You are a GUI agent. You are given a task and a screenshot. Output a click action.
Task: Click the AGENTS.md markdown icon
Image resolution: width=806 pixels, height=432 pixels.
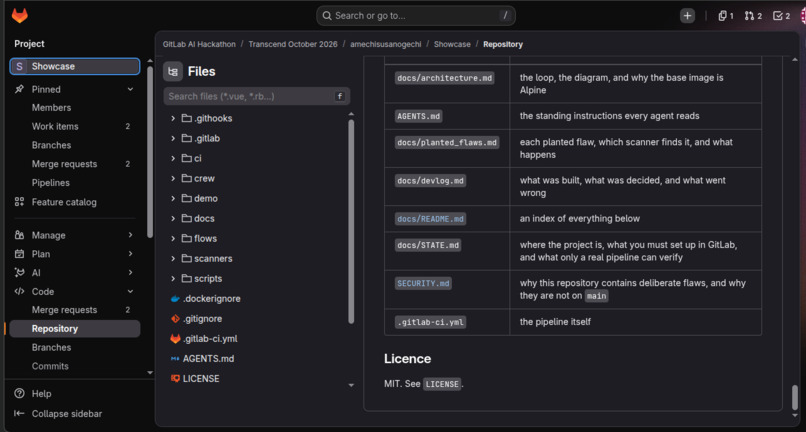point(175,359)
